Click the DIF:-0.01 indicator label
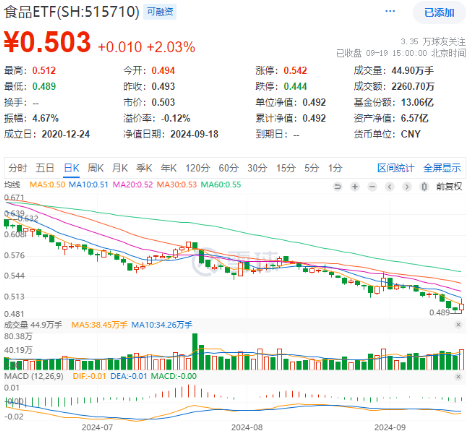 [x=89, y=376]
